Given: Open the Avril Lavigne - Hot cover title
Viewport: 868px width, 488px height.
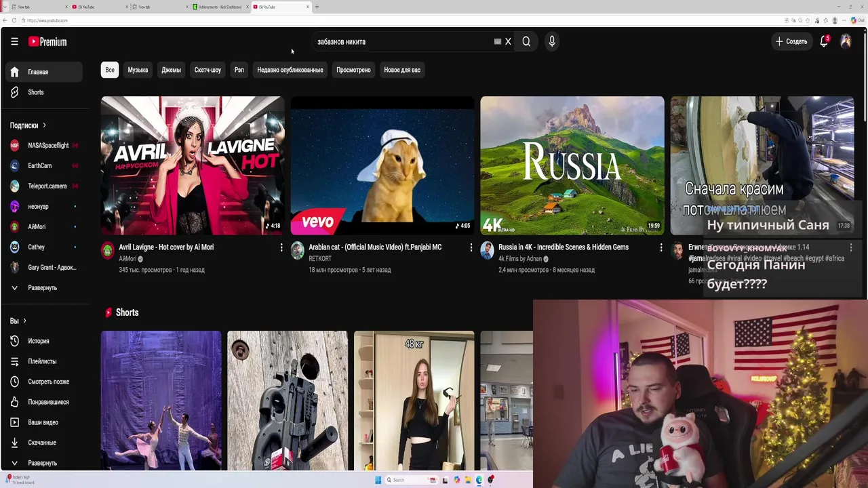Looking at the screenshot, I should pyautogui.click(x=166, y=247).
